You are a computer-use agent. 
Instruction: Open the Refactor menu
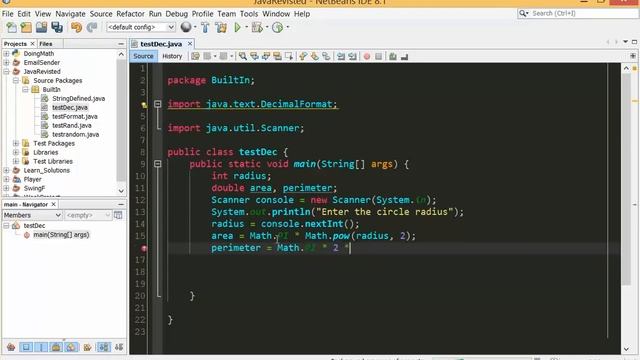130,14
